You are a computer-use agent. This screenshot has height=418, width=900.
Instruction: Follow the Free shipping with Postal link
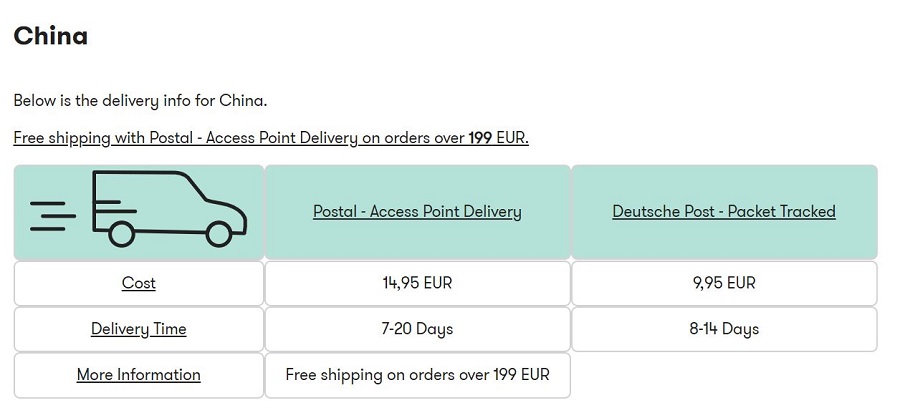pos(271,138)
